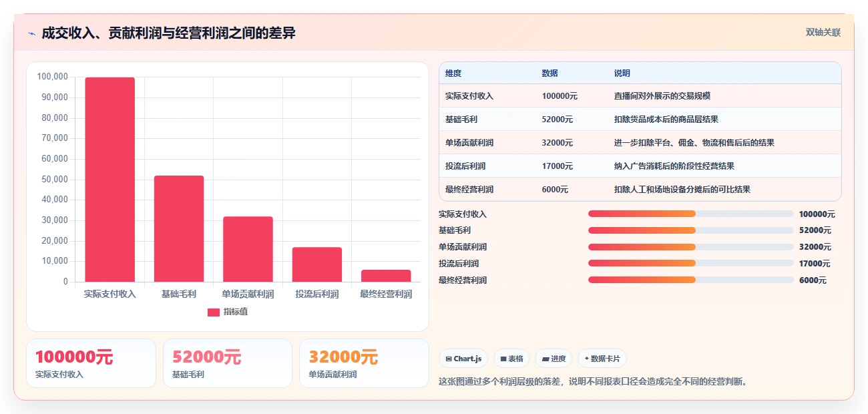Open the 52000元 基础毛利 data card
Image resolution: width=868 pixels, height=414 pixels.
pos(228,363)
